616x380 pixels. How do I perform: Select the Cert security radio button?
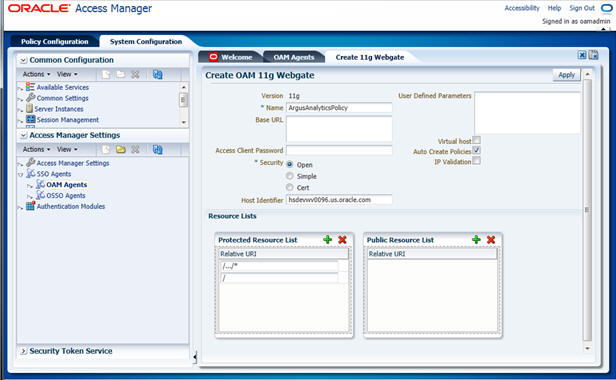click(x=290, y=187)
